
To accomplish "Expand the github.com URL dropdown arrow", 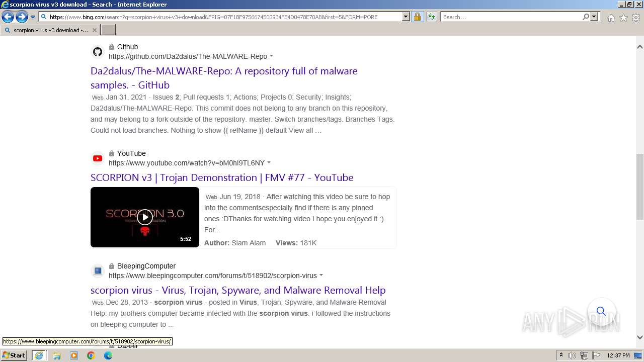I will click(272, 56).
